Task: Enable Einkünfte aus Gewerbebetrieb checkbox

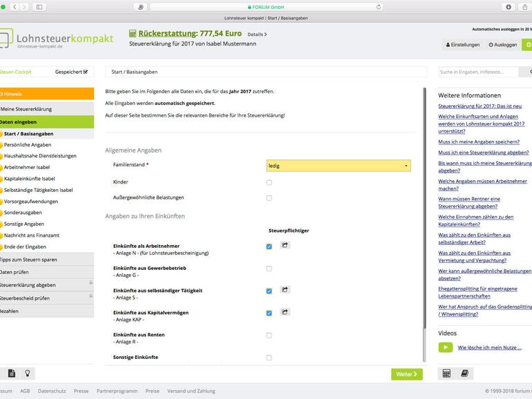Action: pos(269,269)
